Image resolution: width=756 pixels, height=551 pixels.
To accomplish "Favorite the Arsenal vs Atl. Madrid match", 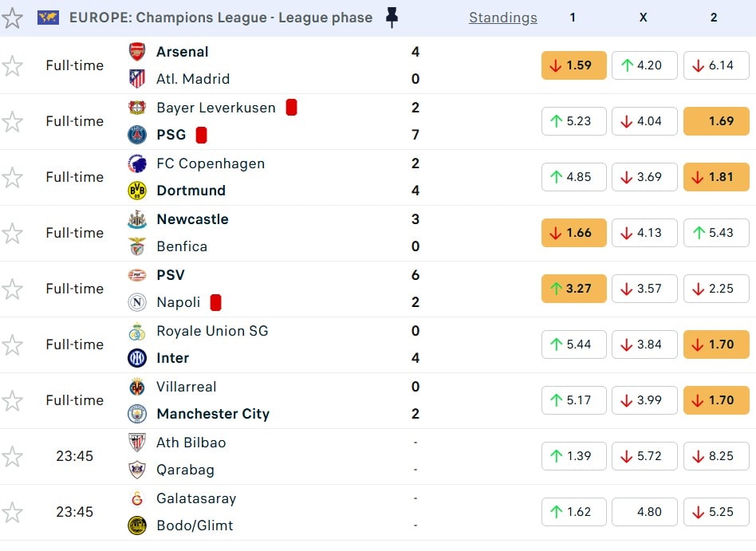I will [x=13, y=65].
